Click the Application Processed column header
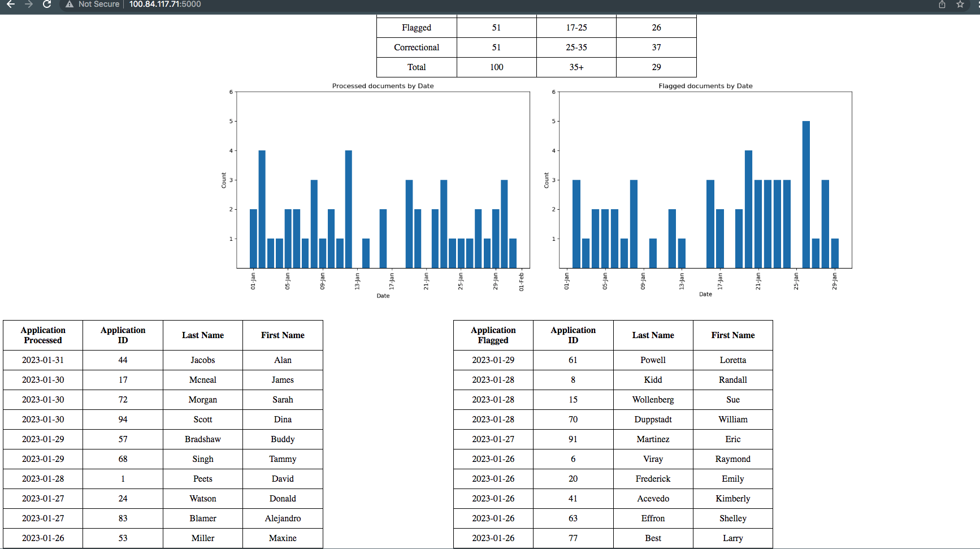Image resolution: width=980 pixels, height=549 pixels. tap(43, 335)
